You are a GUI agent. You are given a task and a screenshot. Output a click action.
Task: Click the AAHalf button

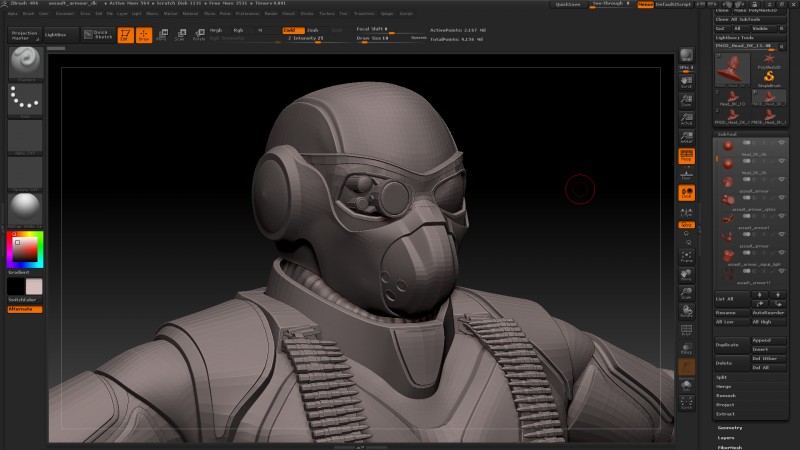[x=686, y=137]
